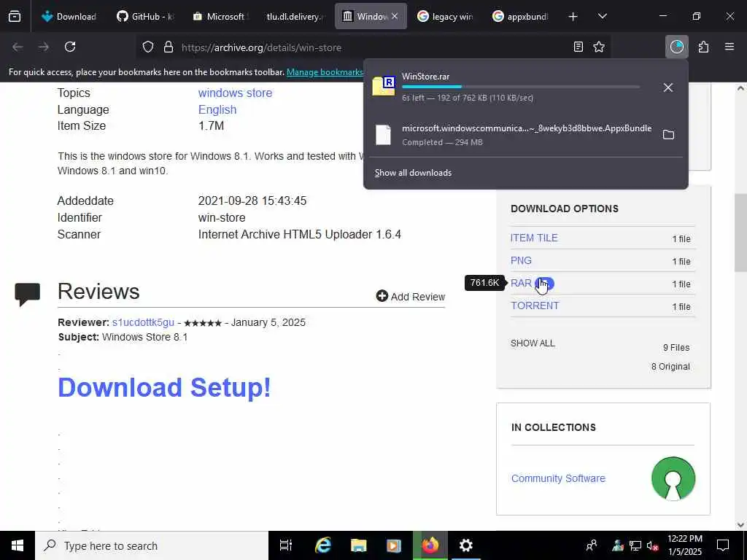The image size is (747, 560).
Task: Go back with the browser back arrow
Action: click(x=18, y=47)
